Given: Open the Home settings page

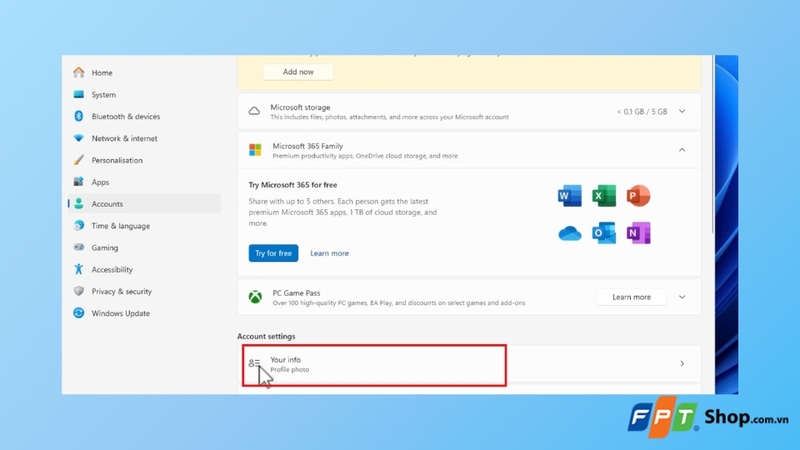Looking at the screenshot, I should pos(144,72).
